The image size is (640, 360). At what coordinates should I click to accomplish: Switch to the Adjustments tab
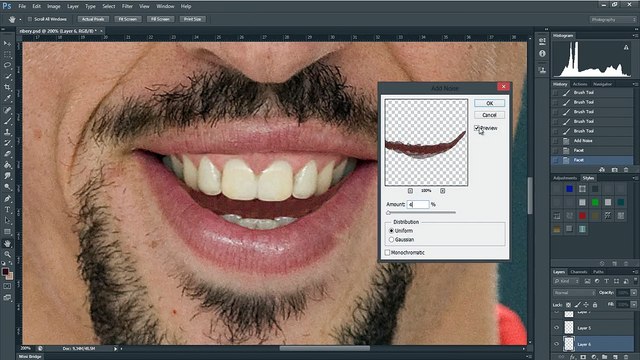coord(565,178)
